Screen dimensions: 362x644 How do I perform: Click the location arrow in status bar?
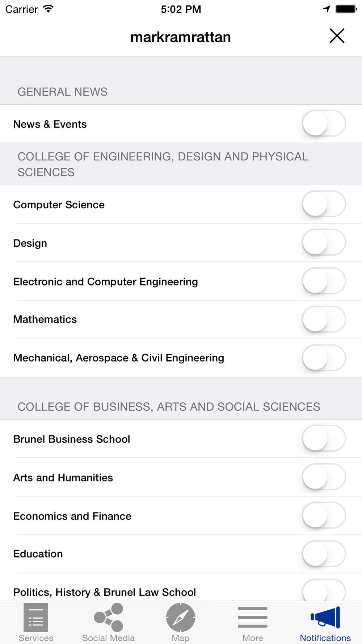click(x=327, y=9)
